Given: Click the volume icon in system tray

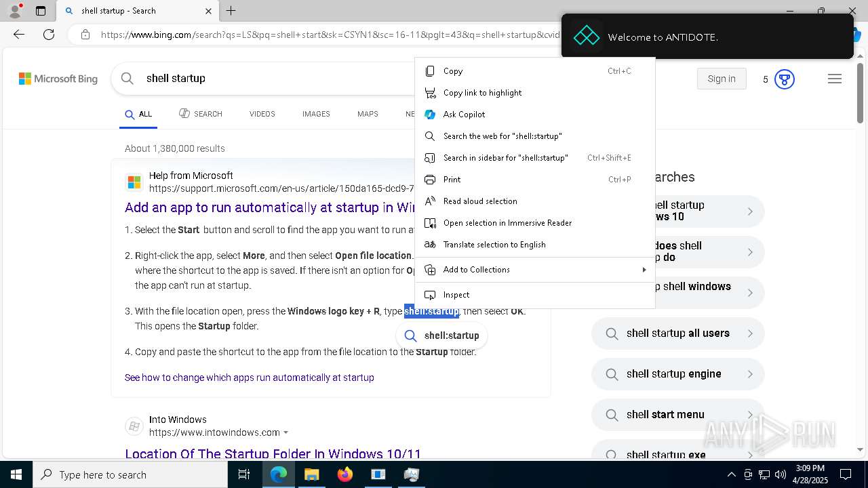Looking at the screenshot, I should (x=780, y=474).
